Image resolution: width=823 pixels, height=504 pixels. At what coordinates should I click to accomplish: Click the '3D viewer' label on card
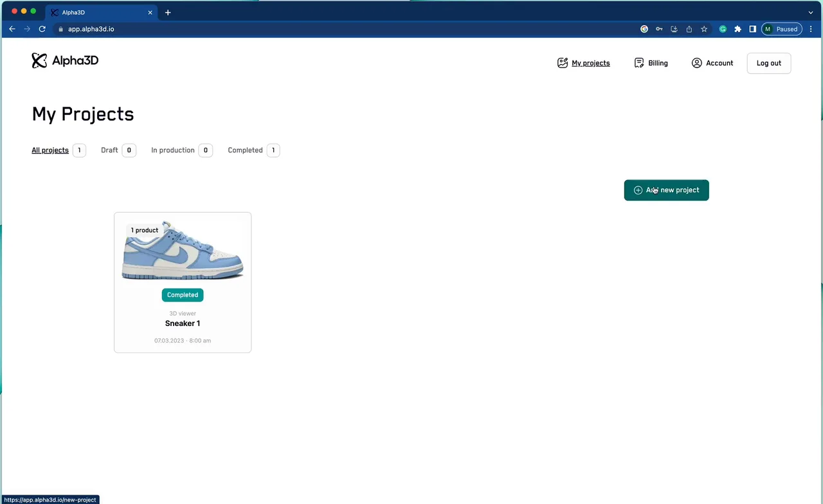[x=183, y=314]
